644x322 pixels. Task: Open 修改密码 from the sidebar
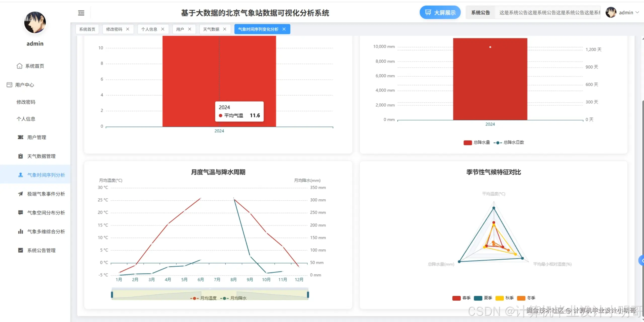point(26,102)
